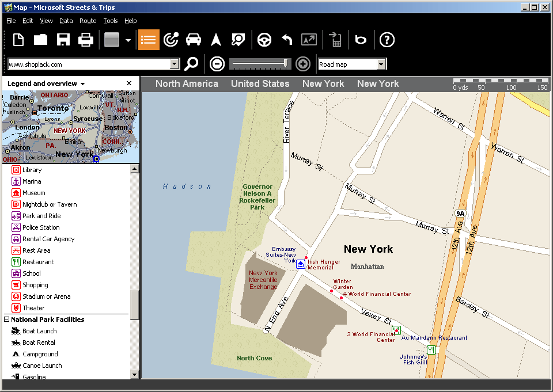
Task: Click the Museum legend icon
Action: click(x=16, y=193)
